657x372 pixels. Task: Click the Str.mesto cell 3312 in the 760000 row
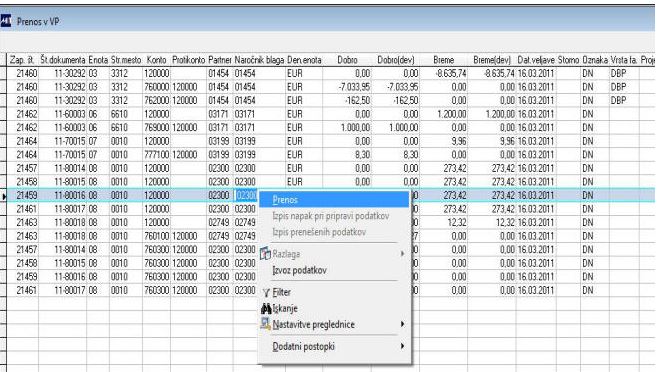coord(119,87)
